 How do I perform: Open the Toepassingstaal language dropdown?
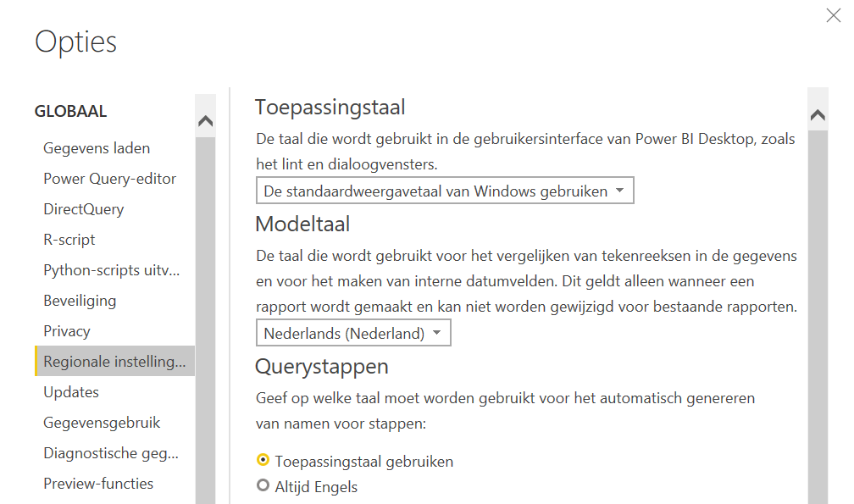coord(445,191)
